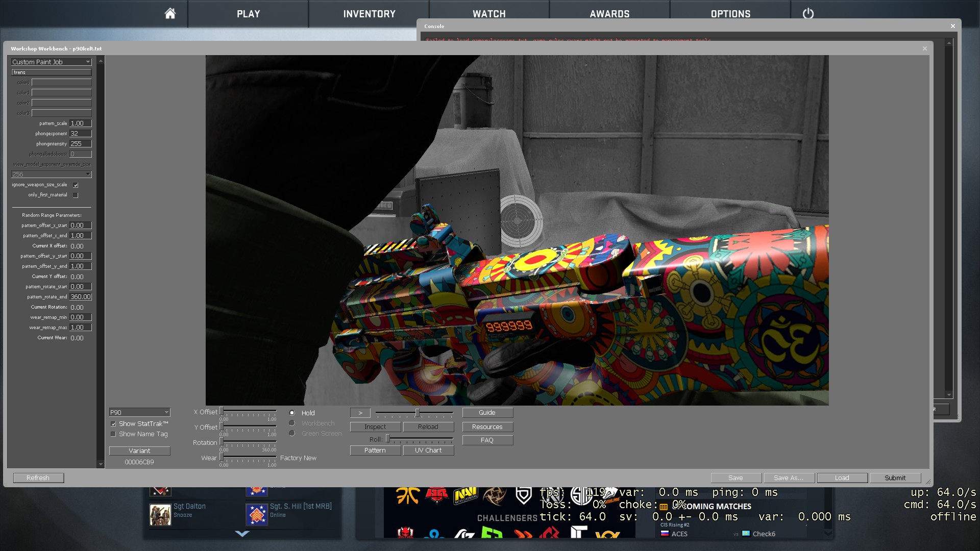
Task: Go to the home screen icon
Action: pyautogui.click(x=170, y=14)
